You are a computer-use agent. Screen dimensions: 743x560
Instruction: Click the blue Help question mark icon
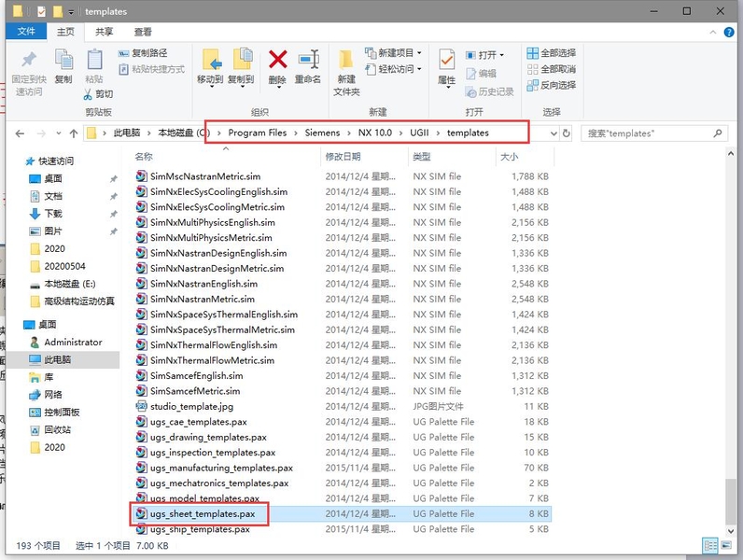729,33
